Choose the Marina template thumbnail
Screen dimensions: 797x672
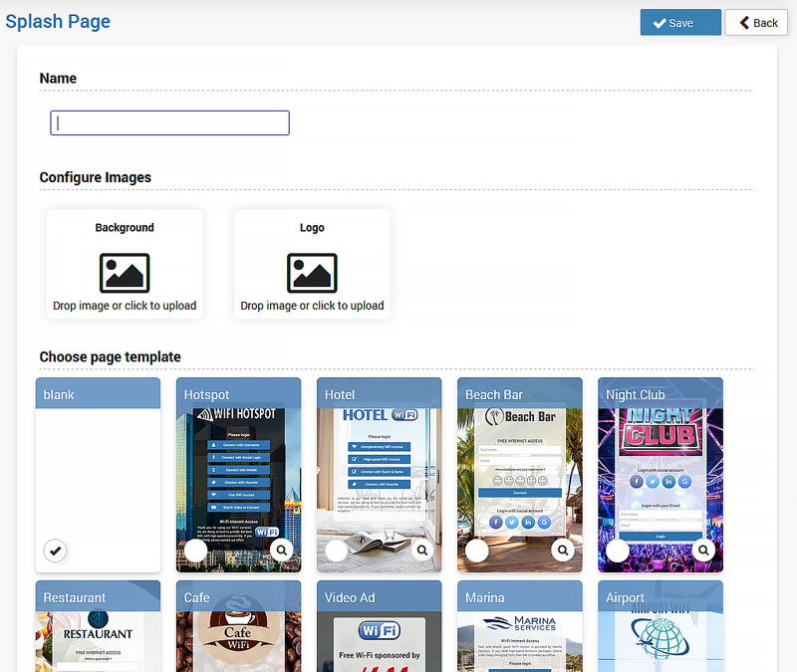coord(520,626)
